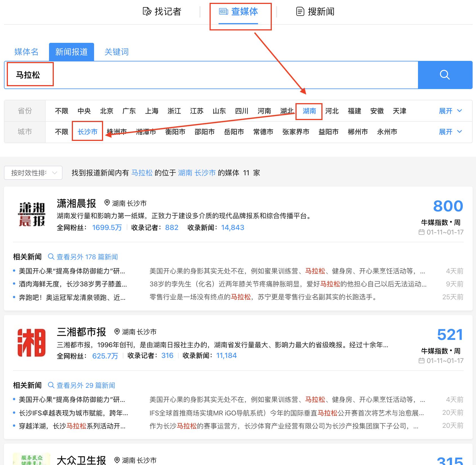476x465 pixels.
Task: Switch province filter to 湖北
Action: pos(287,111)
